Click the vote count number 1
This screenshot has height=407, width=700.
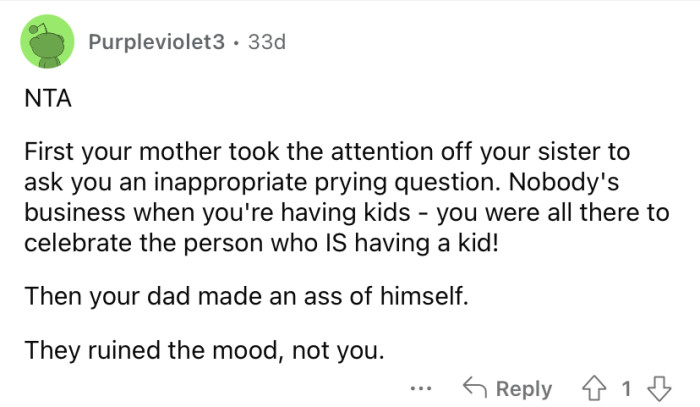click(625, 389)
